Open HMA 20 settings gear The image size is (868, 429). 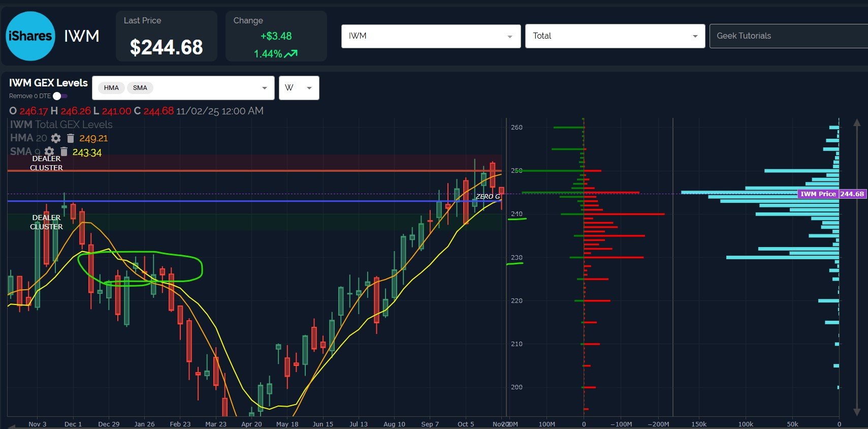pyautogui.click(x=56, y=138)
